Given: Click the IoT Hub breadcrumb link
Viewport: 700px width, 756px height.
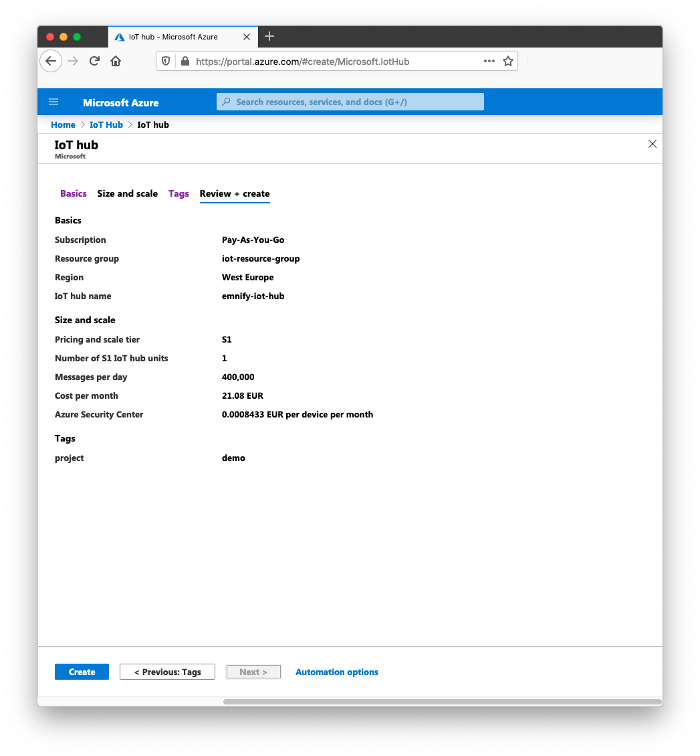Looking at the screenshot, I should click(106, 124).
